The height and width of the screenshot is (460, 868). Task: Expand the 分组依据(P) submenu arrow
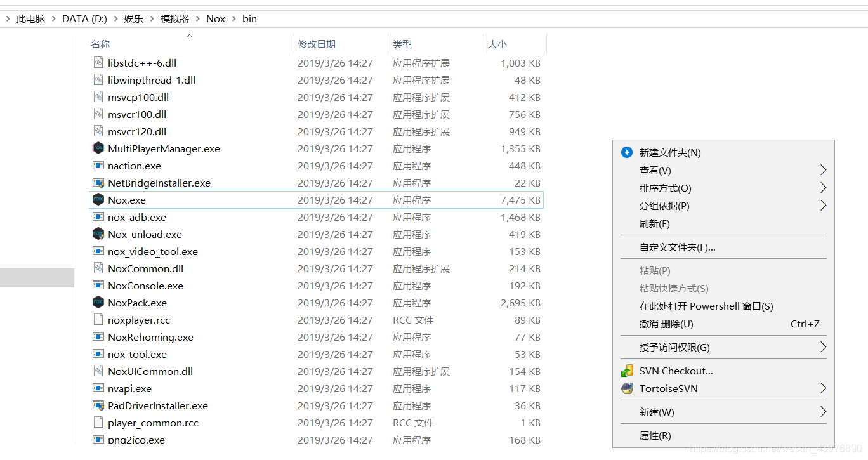823,206
